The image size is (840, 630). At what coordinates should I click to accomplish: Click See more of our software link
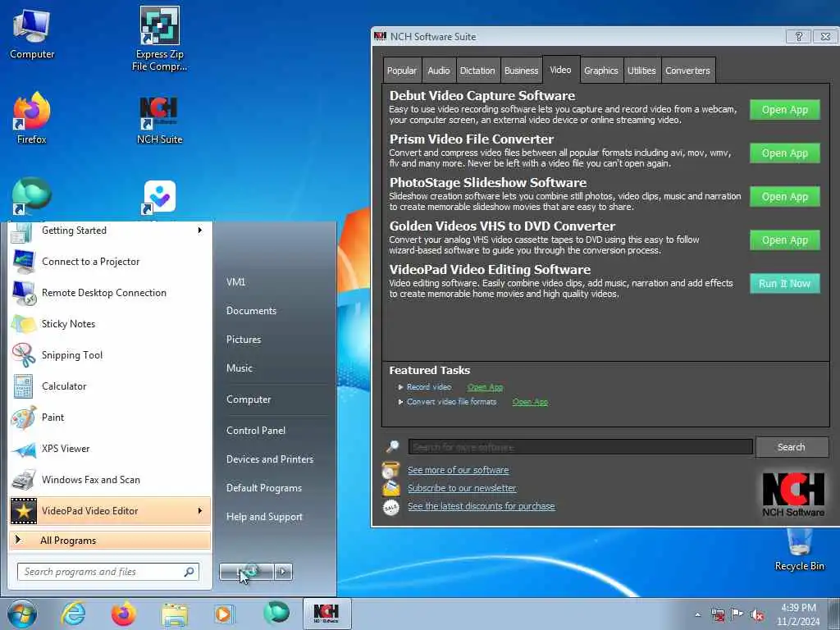(x=458, y=470)
